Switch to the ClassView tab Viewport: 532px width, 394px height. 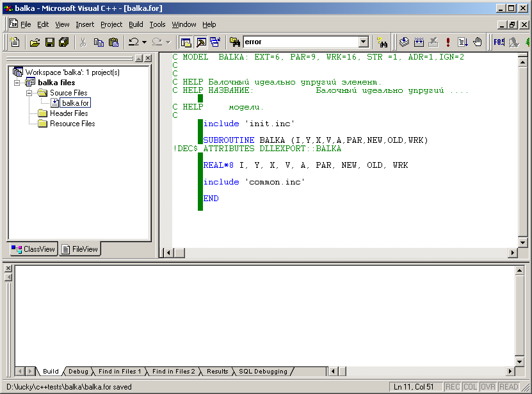[34, 249]
